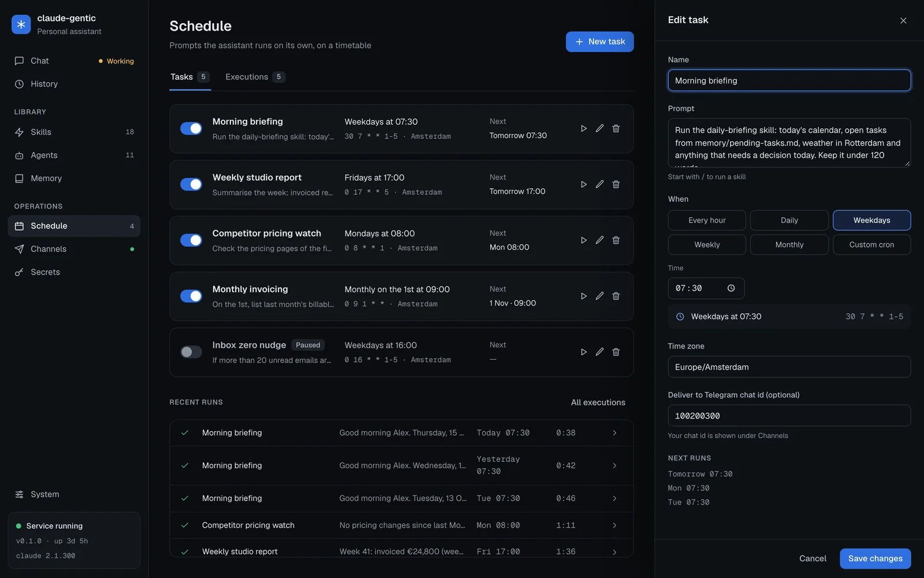Delete the Morning briefing task
924x578 pixels.
(x=616, y=128)
